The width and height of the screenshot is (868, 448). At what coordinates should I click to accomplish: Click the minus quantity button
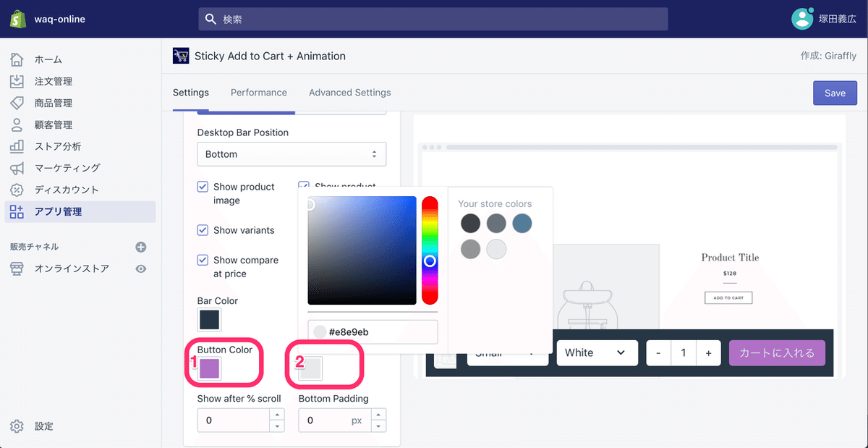[x=658, y=352]
